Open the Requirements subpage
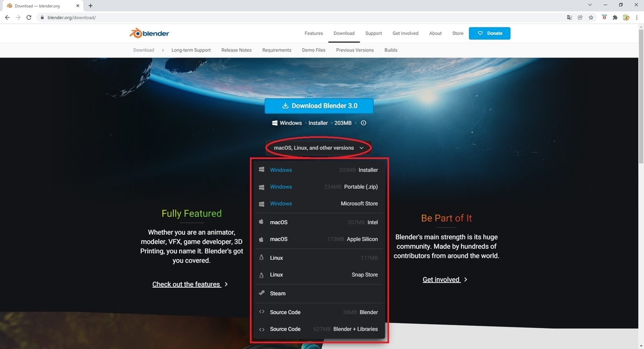 click(277, 50)
